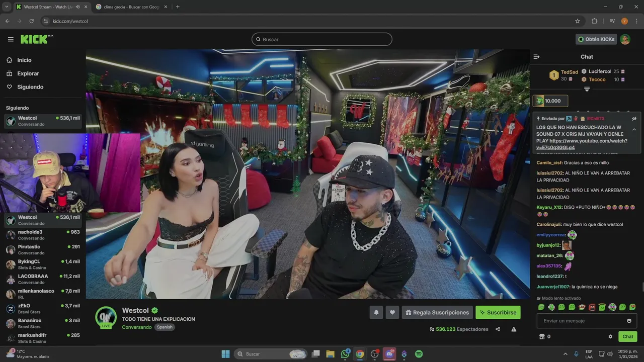Select the angry red face quick emote
The height and width of the screenshot is (362, 644).
(x=592, y=307)
